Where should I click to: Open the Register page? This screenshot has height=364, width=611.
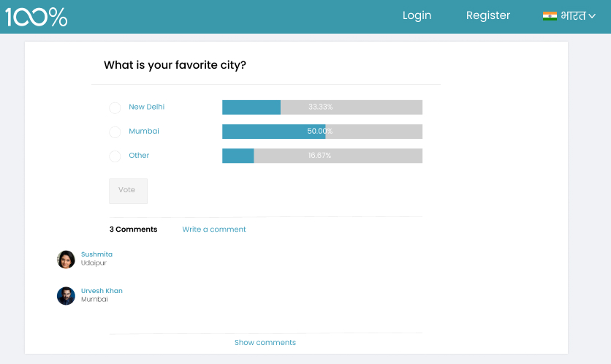(x=488, y=15)
